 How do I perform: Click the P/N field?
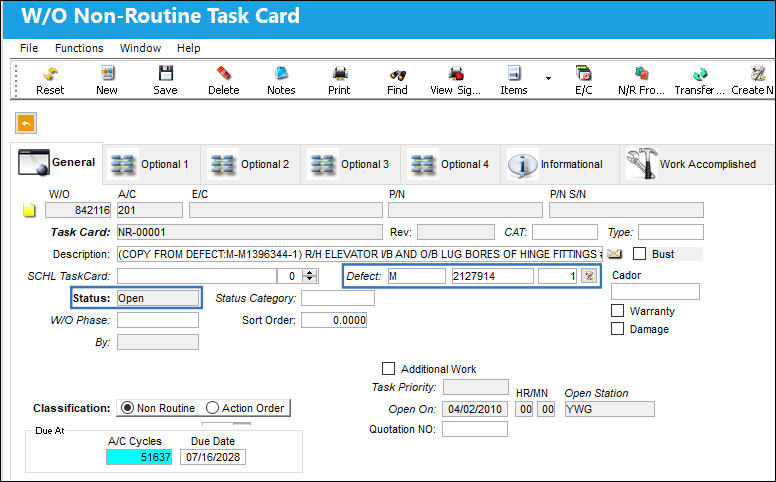(x=465, y=210)
